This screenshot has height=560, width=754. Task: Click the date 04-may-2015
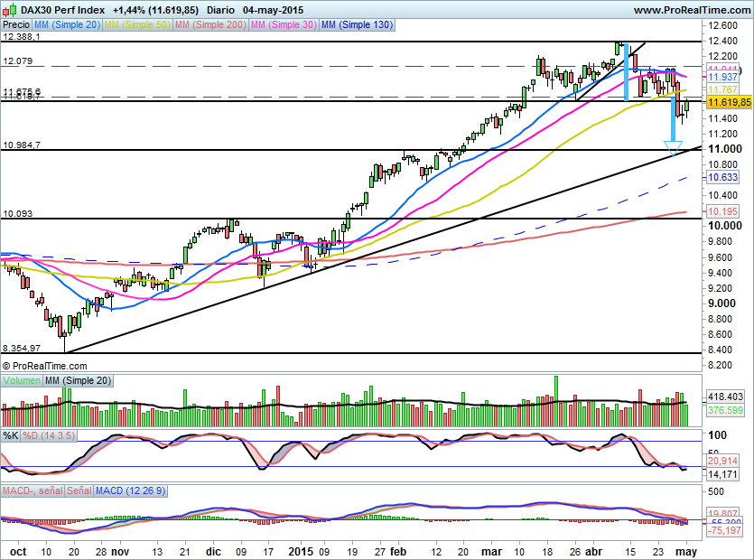[273, 10]
